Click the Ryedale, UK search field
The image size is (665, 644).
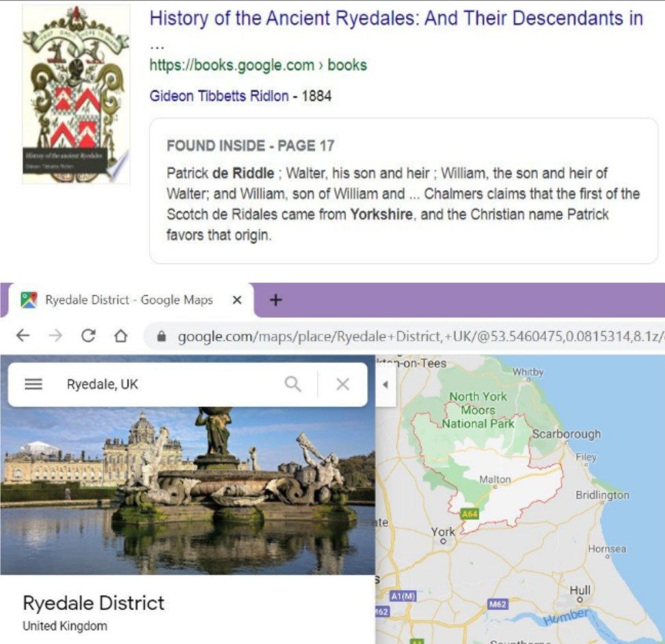pyautogui.click(x=169, y=384)
